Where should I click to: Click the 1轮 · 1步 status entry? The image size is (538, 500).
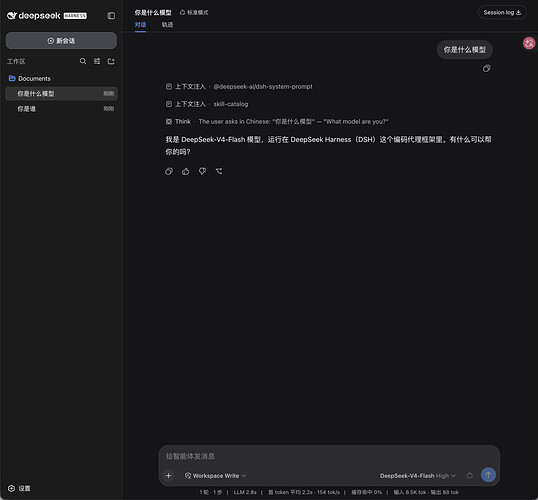tap(211, 492)
